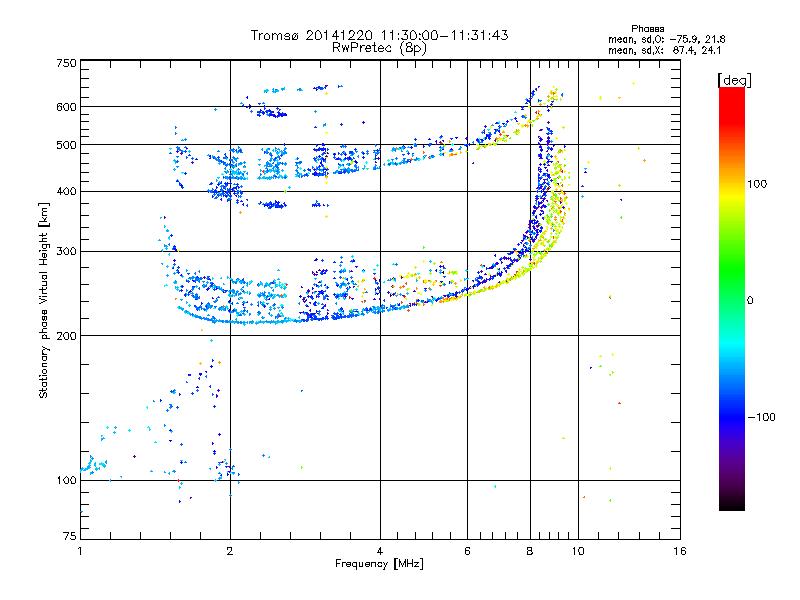This screenshot has width=800, height=600.
Task: Select the 'mean, sd,O: -75.9, 21.8' line
Action: [666, 39]
